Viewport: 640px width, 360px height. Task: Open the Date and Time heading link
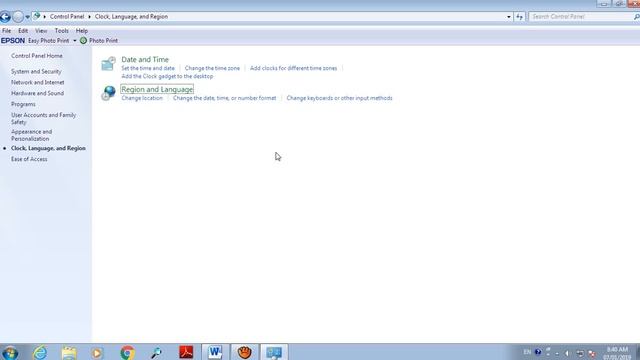[x=145, y=60]
